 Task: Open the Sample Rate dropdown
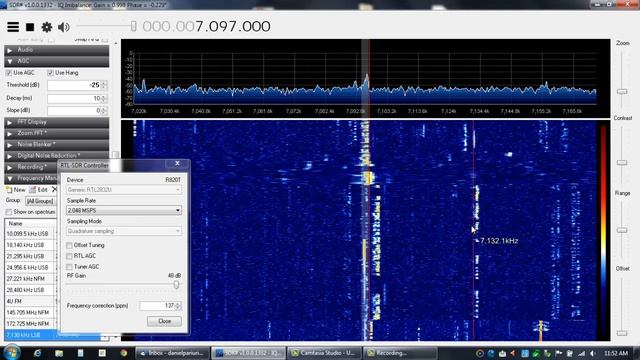pos(124,211)
